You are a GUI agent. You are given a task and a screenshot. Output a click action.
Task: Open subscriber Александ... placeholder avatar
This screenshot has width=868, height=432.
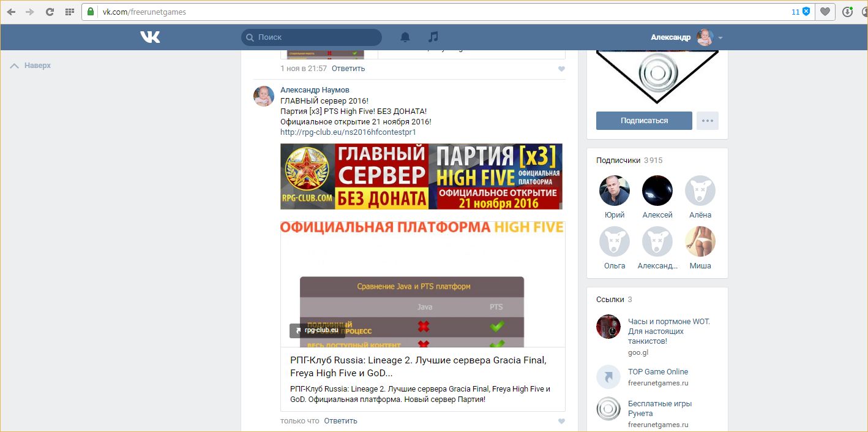click(x=657, y=241)
